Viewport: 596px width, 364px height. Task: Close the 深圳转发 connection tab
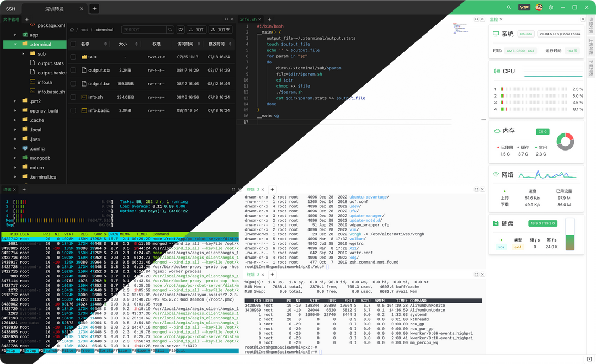[x=81, y=9]
